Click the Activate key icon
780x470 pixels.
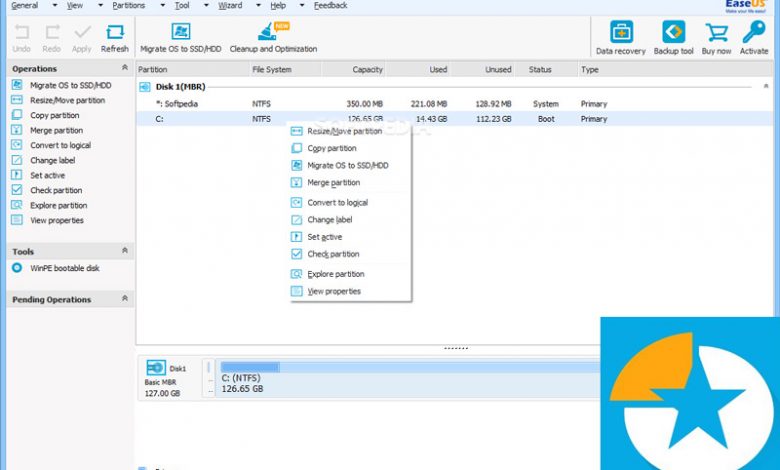(x=754, y=32)
